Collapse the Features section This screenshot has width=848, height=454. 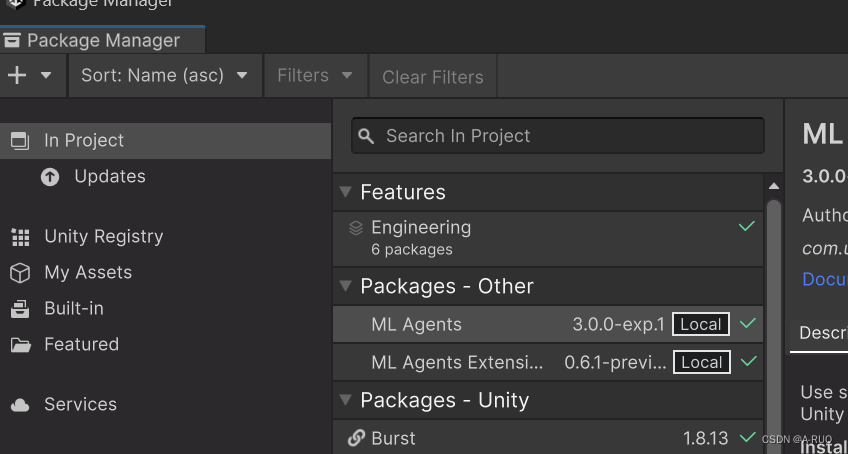[x=346, y=192]
